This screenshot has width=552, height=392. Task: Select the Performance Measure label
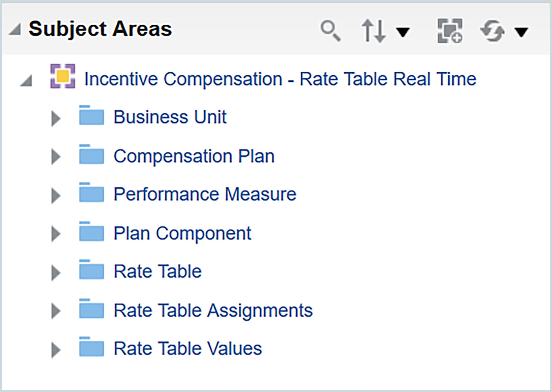205,194
